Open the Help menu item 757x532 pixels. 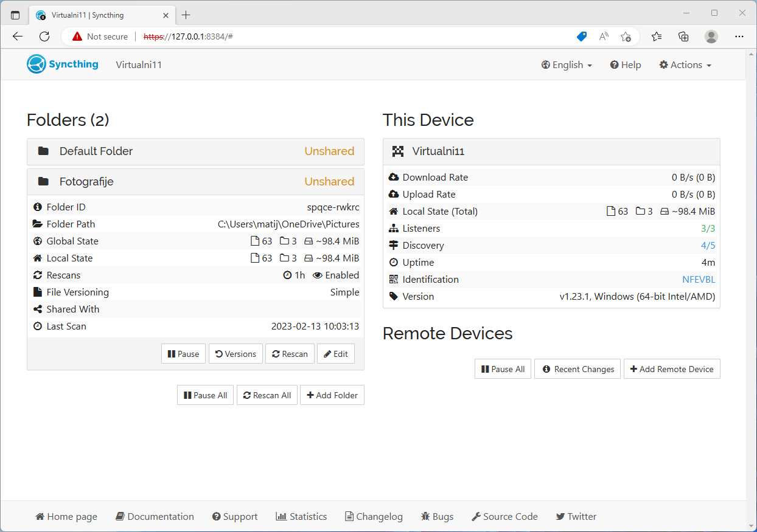626,65
